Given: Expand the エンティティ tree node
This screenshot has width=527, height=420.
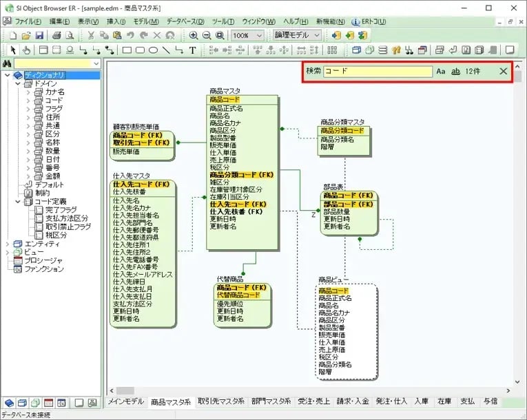Looking at the screenshot, I should [7, 244].
